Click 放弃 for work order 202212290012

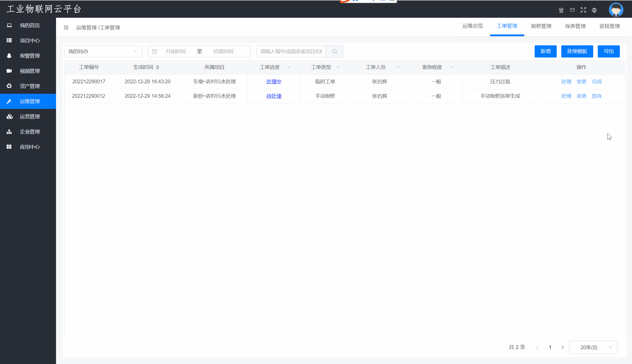597,96
